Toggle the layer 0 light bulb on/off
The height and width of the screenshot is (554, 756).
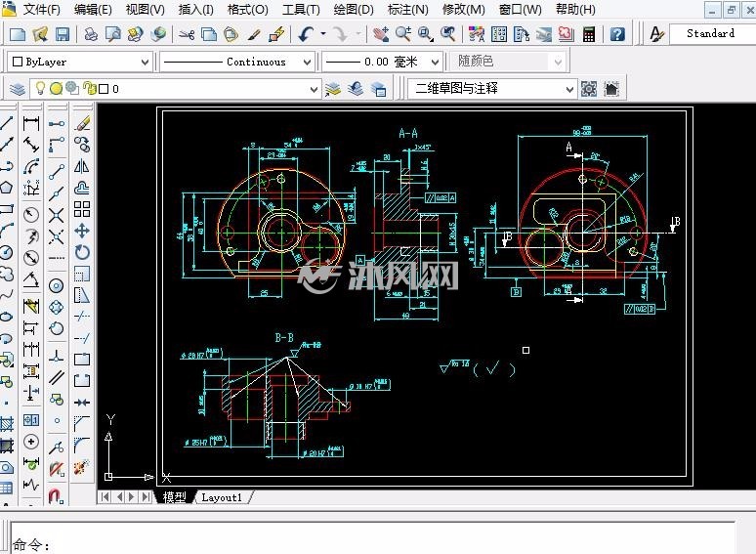(41, 88)
